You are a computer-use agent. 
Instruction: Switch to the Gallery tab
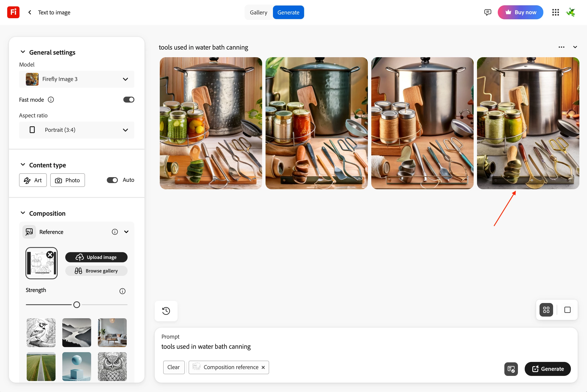(258, 12)
